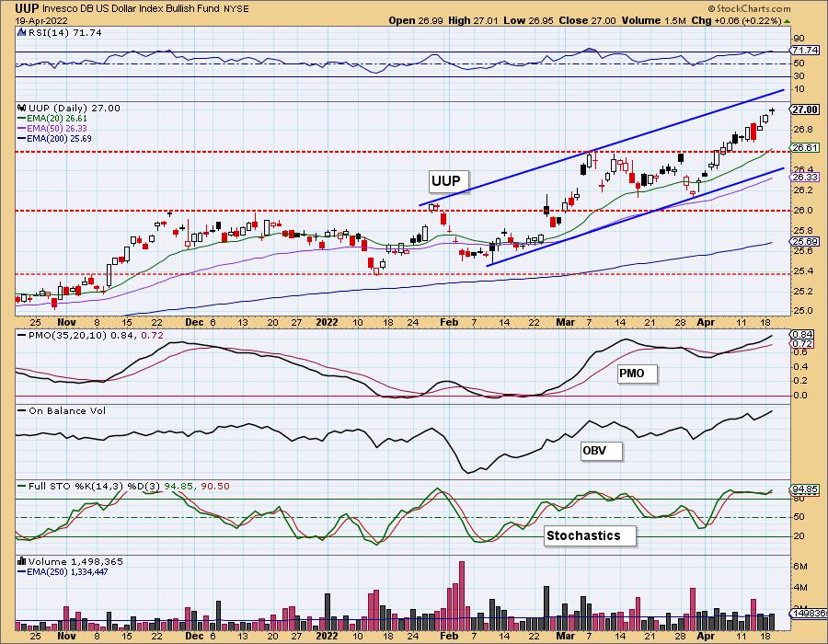Click the 'EMA(50) 26.33' legend entry

click(57, 129)
